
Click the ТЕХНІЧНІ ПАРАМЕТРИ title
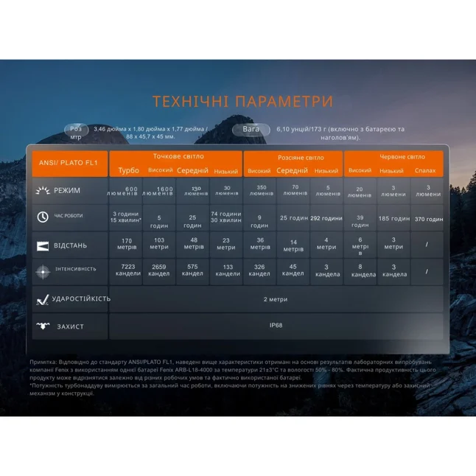coord(243,102)
